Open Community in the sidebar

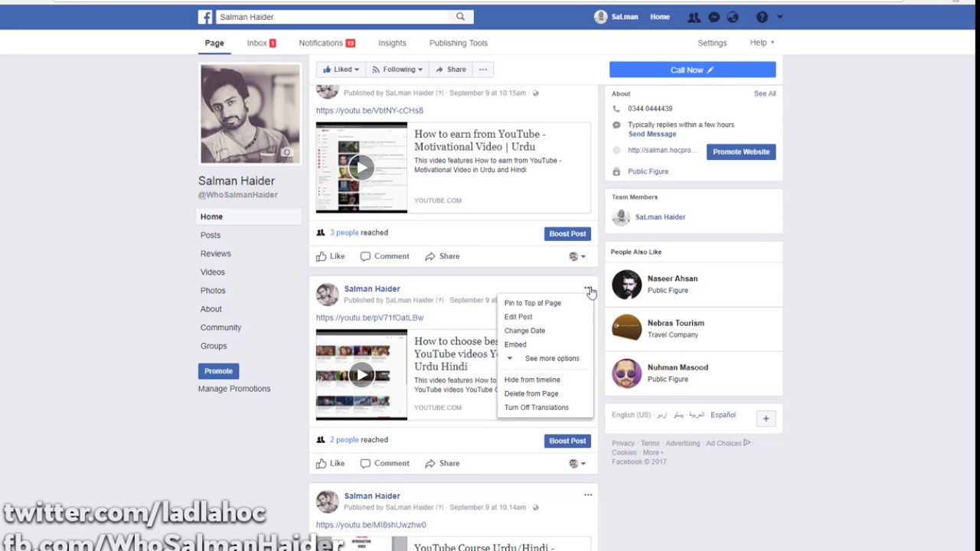click(220, 327)
